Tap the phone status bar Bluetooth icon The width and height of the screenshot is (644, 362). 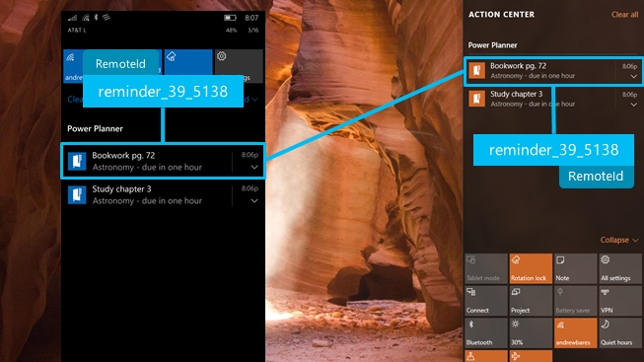pos(96,17)
